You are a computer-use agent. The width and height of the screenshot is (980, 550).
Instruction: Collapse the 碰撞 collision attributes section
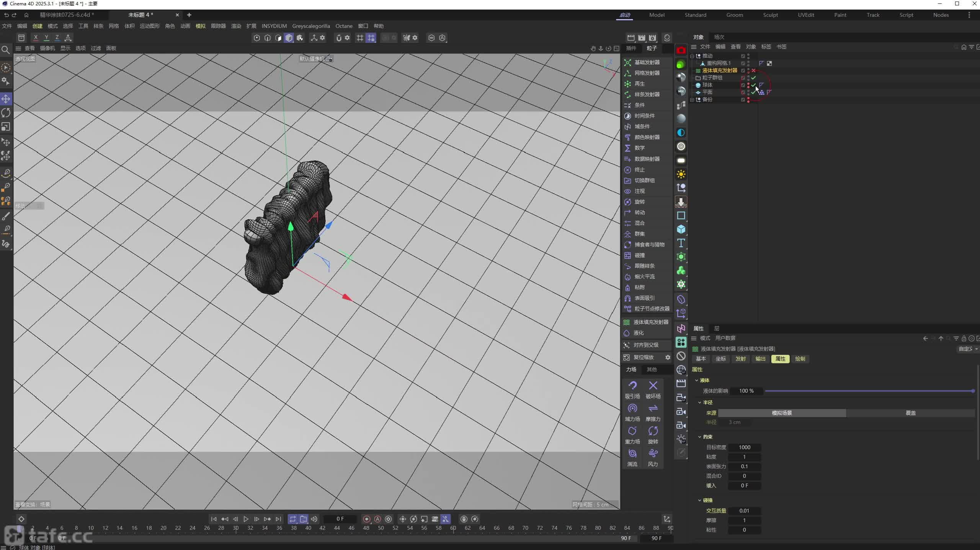(x=699, y=500)
